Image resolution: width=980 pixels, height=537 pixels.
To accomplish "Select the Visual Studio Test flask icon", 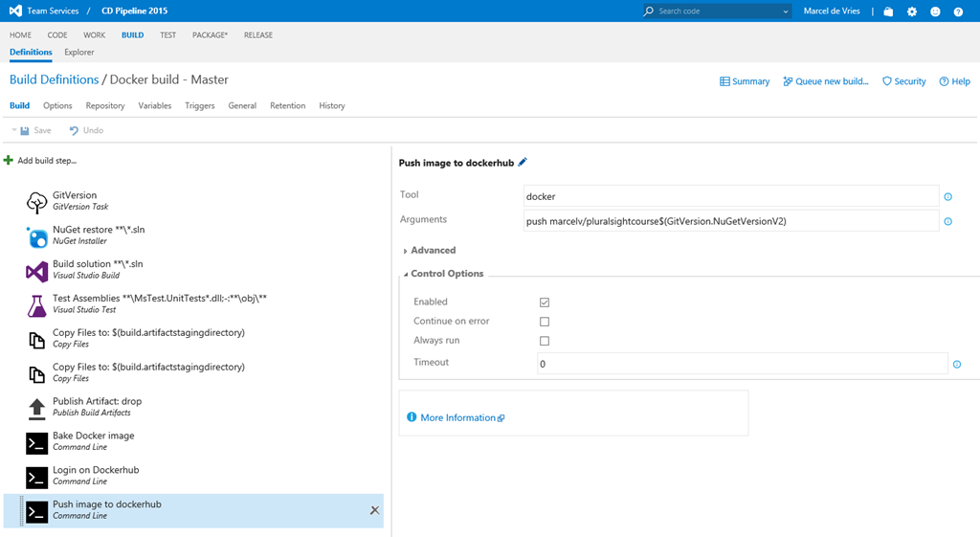I will click(36, 305).
